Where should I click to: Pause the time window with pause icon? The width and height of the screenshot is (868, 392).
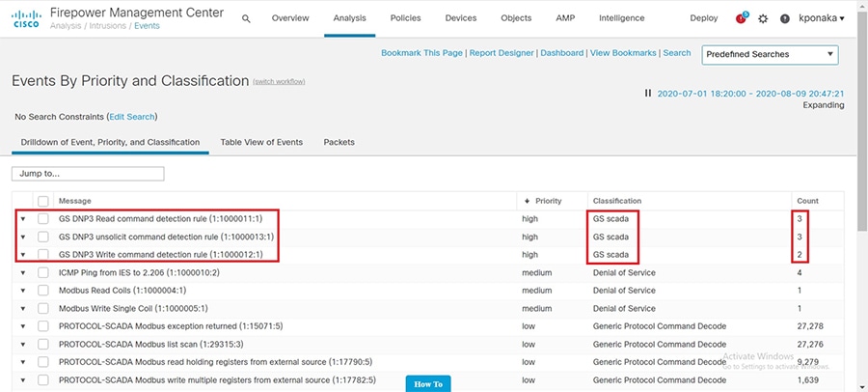click(x=648, y=93)
